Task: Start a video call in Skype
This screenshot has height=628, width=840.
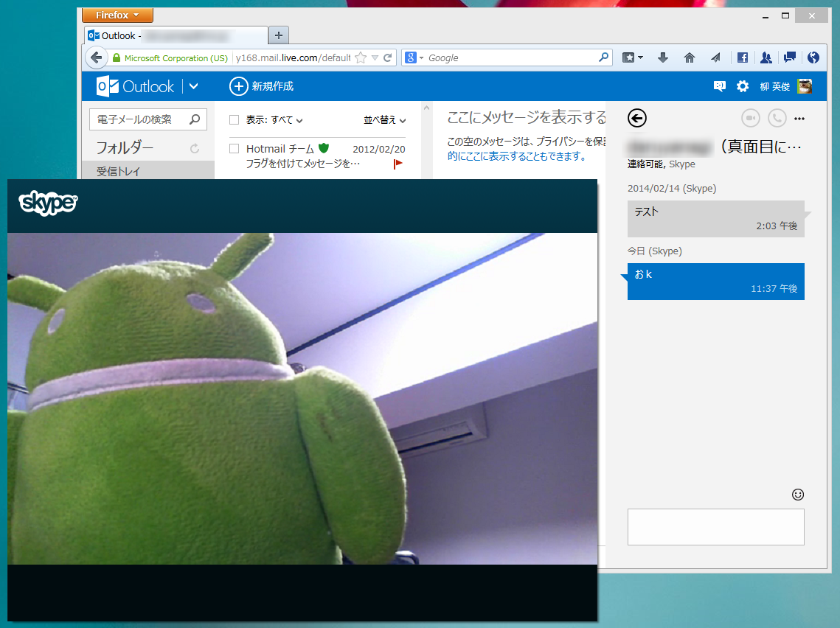Action: 749,118
